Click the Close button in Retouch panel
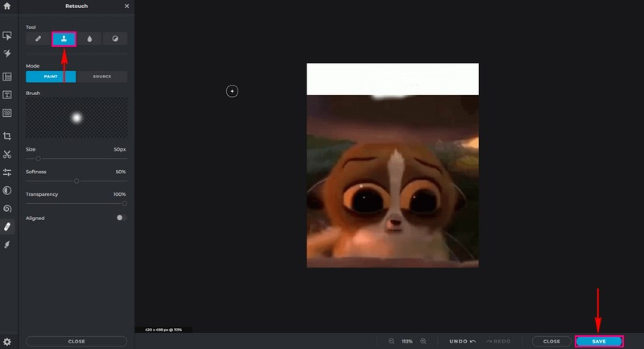 coord(76,341)
